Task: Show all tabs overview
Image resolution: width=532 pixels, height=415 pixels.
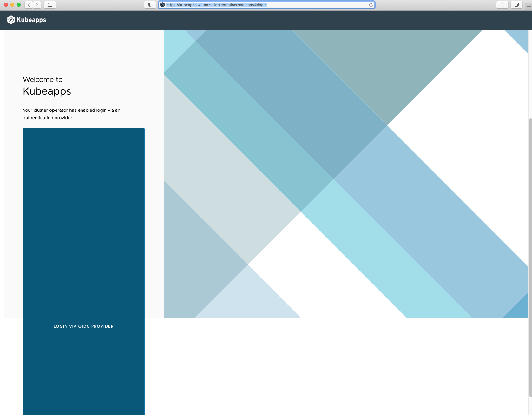Action: 516,5
